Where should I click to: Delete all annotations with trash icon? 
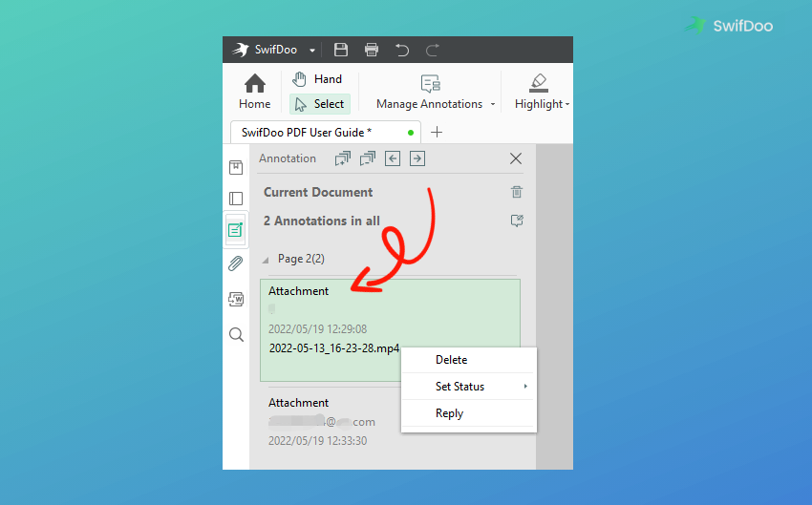(x=517, y=192)
